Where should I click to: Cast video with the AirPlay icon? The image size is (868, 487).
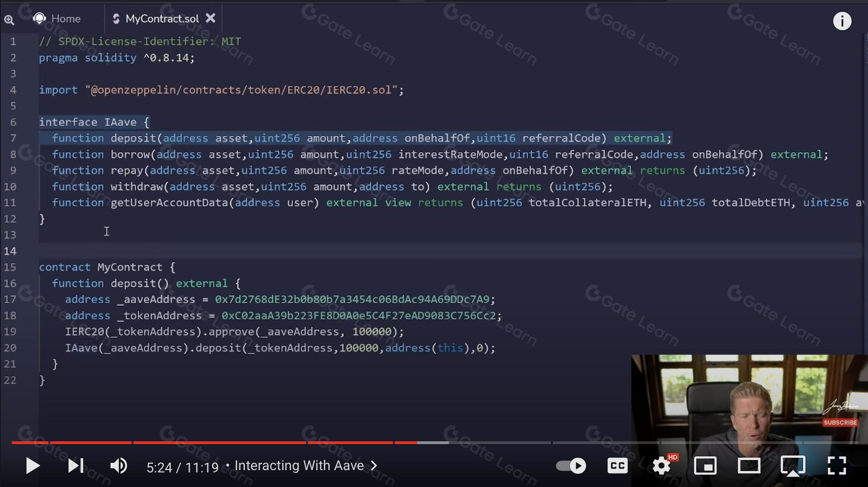(793, 466)
